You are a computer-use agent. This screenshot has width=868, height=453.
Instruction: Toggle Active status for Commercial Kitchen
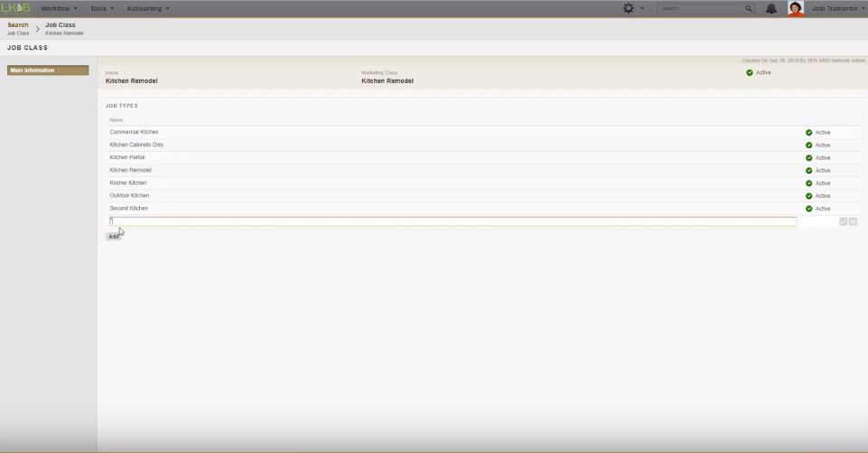[809, 132]
